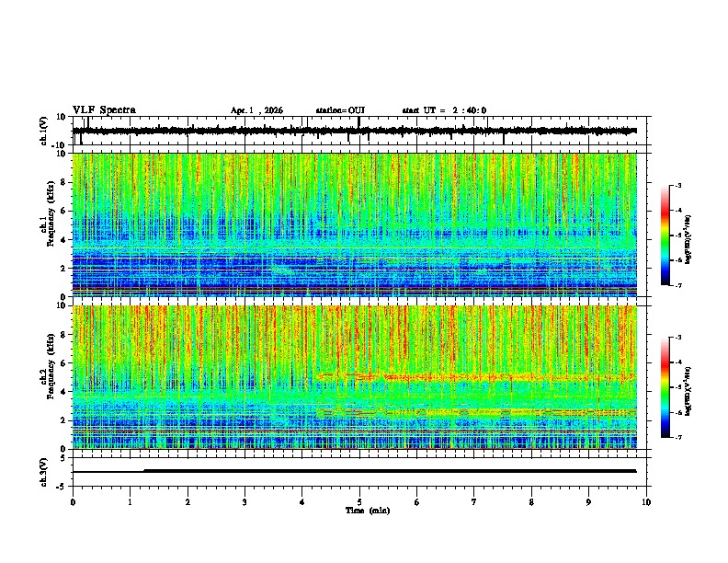Viewport: 728px width, 563px height.
Task: Click the ch.2 'Frequency (kHz)' axis label
Action: pos(51,366)
